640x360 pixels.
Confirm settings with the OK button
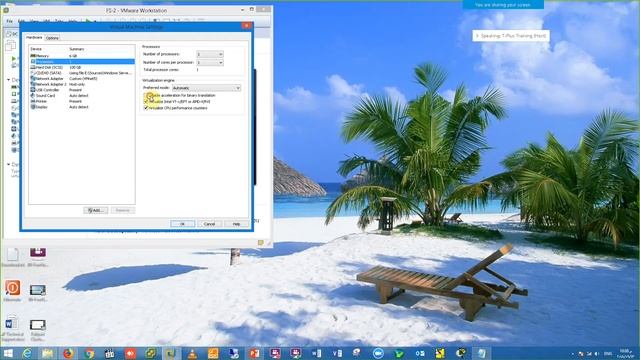pyautogui.click(x=182, y=224)
